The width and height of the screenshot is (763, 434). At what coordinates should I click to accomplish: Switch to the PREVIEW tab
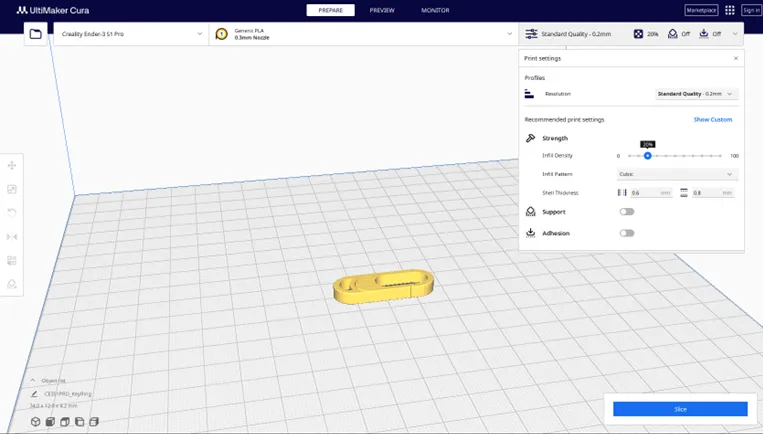pyautogui.click(x=382, y=10)
